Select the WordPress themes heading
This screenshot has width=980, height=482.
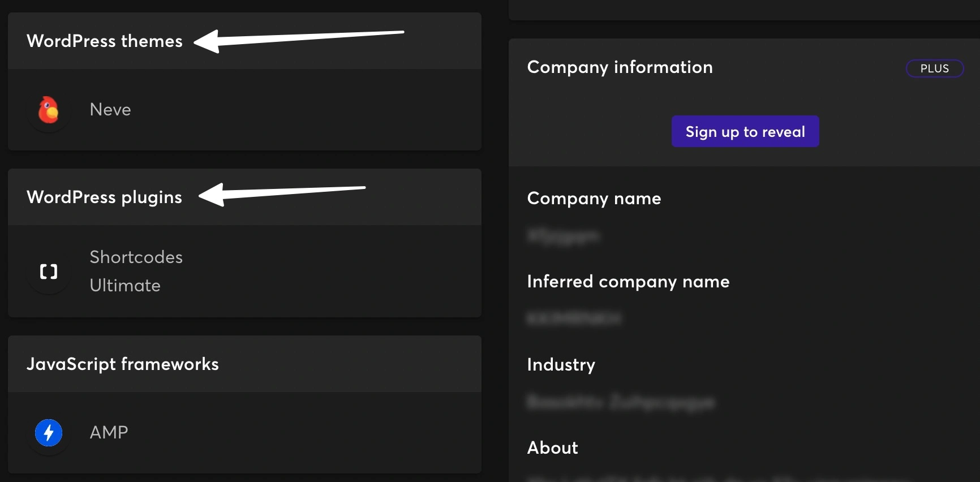(105, 41)
